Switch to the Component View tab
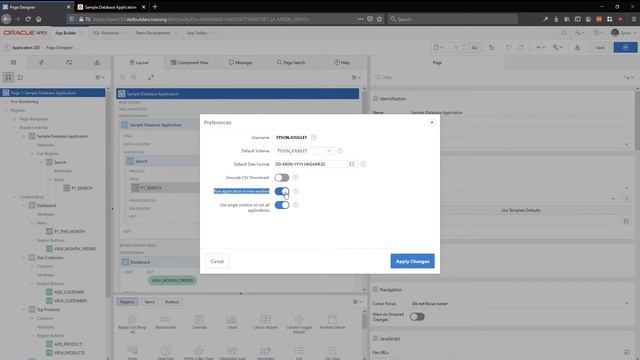The width and height of the screenshot is (640, 360). click(189, 62)
